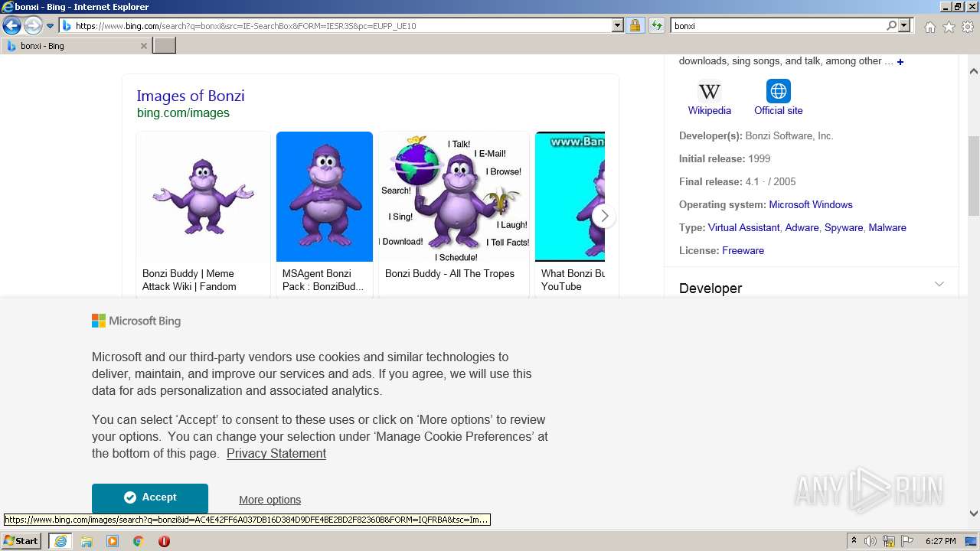Image resolution: width=980 pixels, height=551 pixels.
Task: Click the Action Center flag icon
Action: (907, 541)
